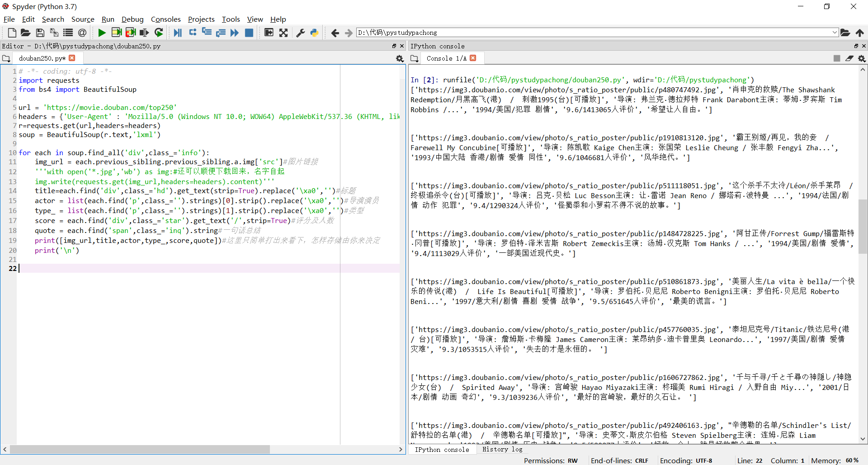Start debugging the file
The image size is (868, 465).
click(178, 33)
